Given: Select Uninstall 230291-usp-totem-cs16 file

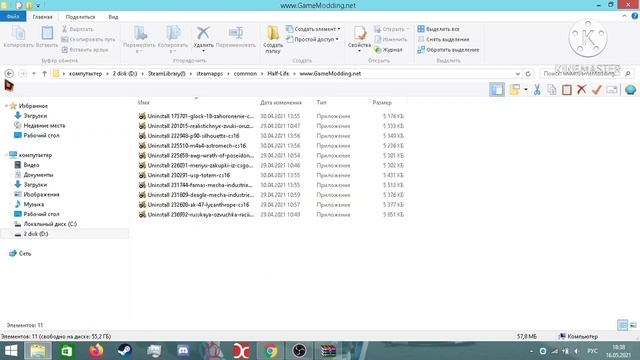Looking at the screenshot, I should (x=189, y=175).
